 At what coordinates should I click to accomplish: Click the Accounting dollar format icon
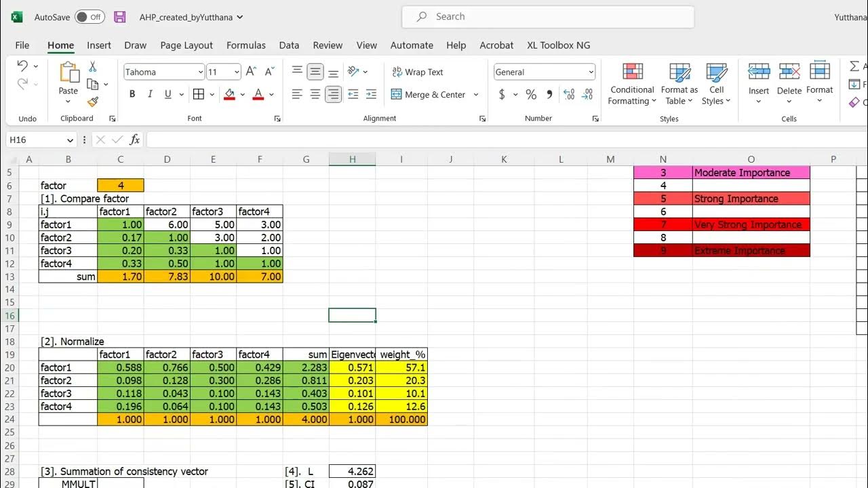tap(502, 94)
